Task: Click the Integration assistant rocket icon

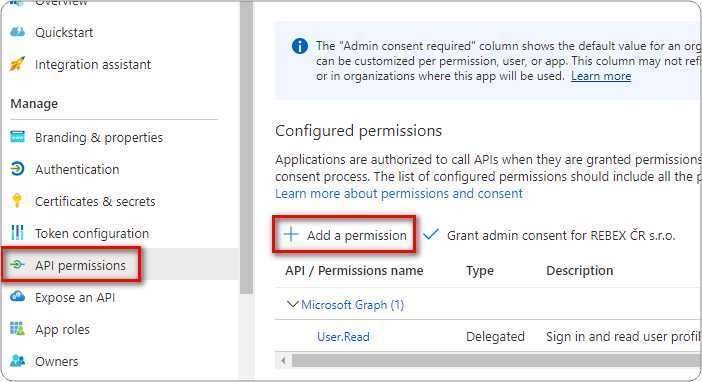Action: click(x=17, y=64)
